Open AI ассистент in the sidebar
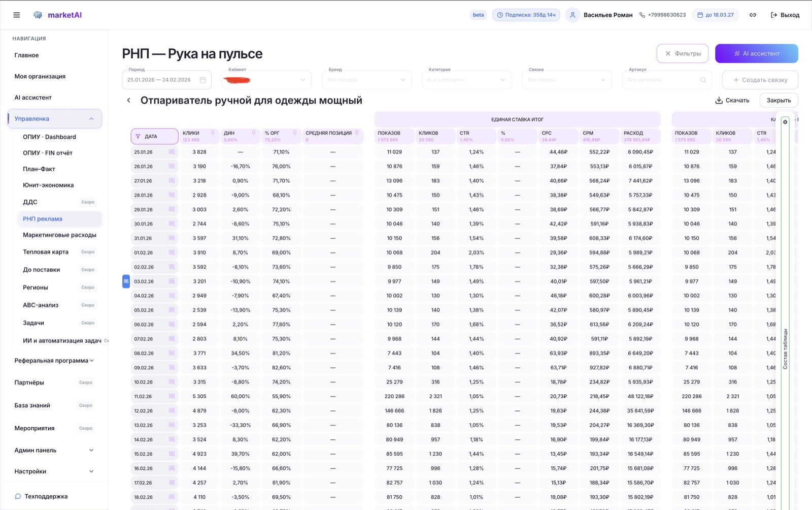Viewport: 812px width, 510px height. point(33,98)
